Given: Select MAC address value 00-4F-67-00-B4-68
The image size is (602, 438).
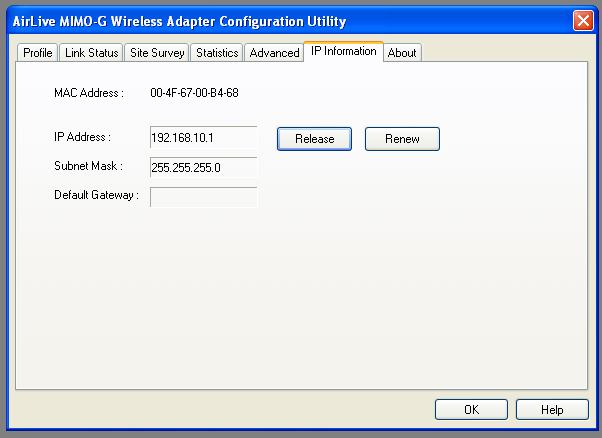Looking at the screenshot, I should tap(194, 93).
